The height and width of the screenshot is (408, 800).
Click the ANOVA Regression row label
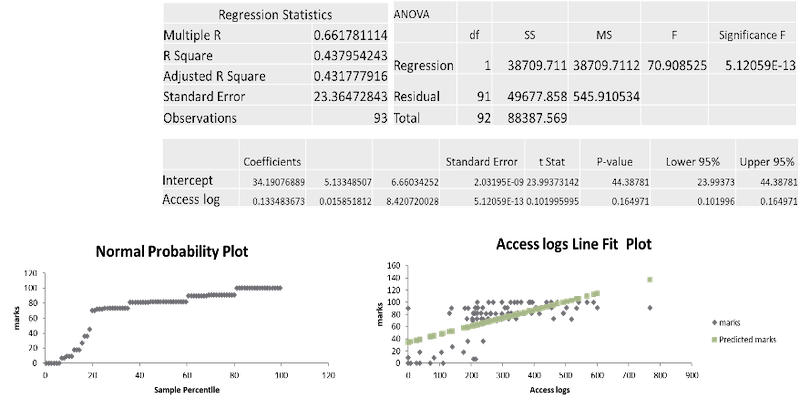(424, 66)
